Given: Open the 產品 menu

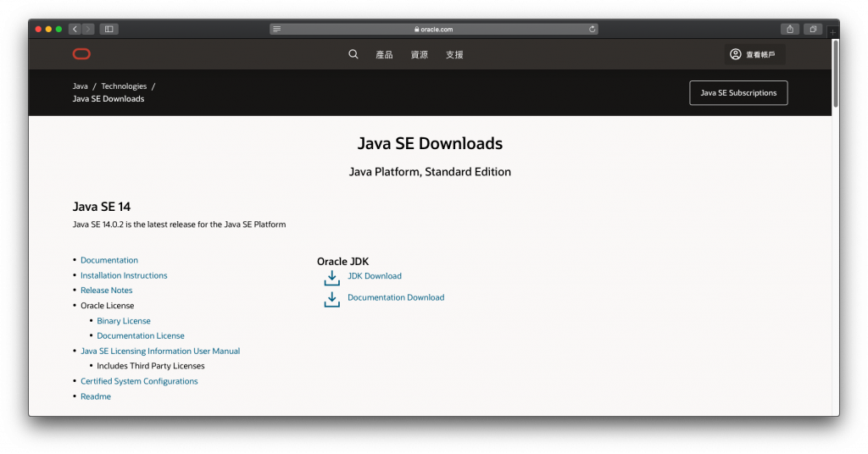Looking at the screenshot, I should (384, 55).
